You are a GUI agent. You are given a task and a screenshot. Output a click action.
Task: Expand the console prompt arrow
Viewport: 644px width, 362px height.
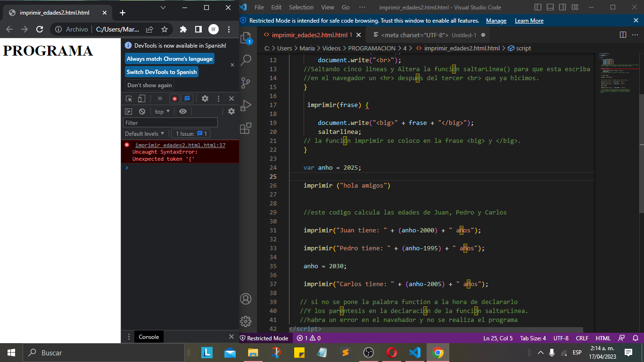[x=126, y=167]
